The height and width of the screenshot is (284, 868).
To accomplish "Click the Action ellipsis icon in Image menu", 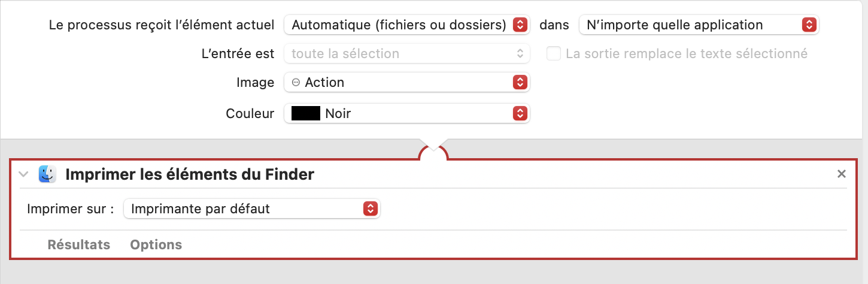I will click(x=296, y=83).
